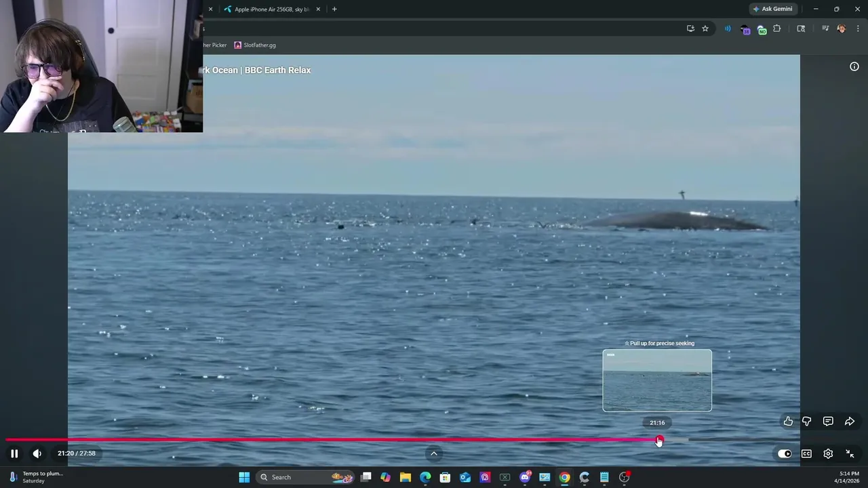Viewport: 868px width, 488px height.
Task: Open Microsoft Edge from taskbar
Action: (x=425, y=477)
